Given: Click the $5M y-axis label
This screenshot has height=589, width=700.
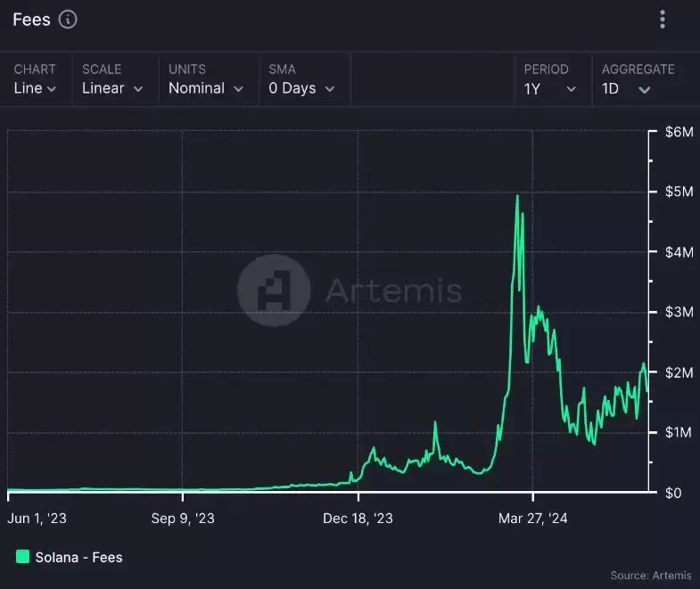Looking at the screenshot, I should click(679, 192).
